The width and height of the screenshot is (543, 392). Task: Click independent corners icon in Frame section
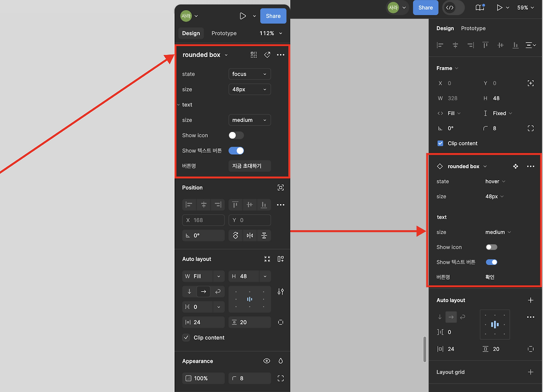[530, 128]
